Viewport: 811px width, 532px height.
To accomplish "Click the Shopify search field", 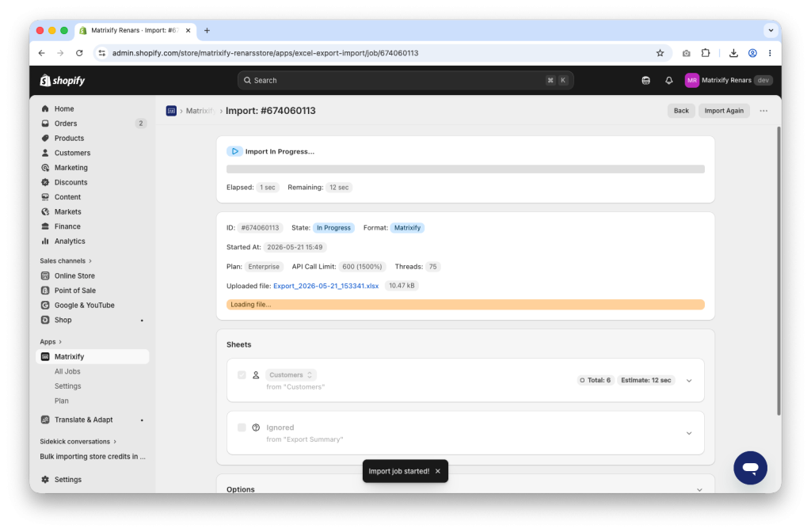I will 405,80.
